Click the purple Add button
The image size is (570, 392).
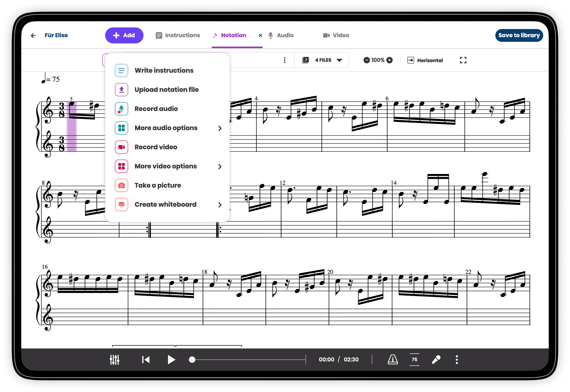pyautogui.click(x=124, y=35)
